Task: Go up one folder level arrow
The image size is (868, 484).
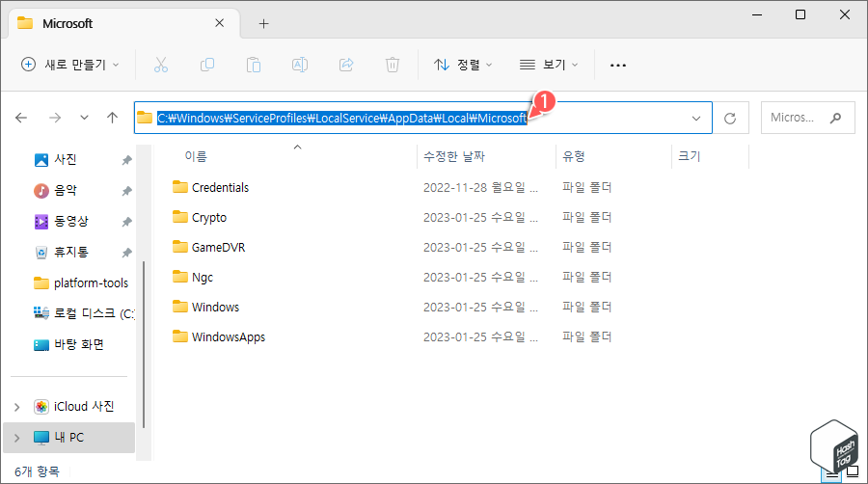Action: (113, 118)
